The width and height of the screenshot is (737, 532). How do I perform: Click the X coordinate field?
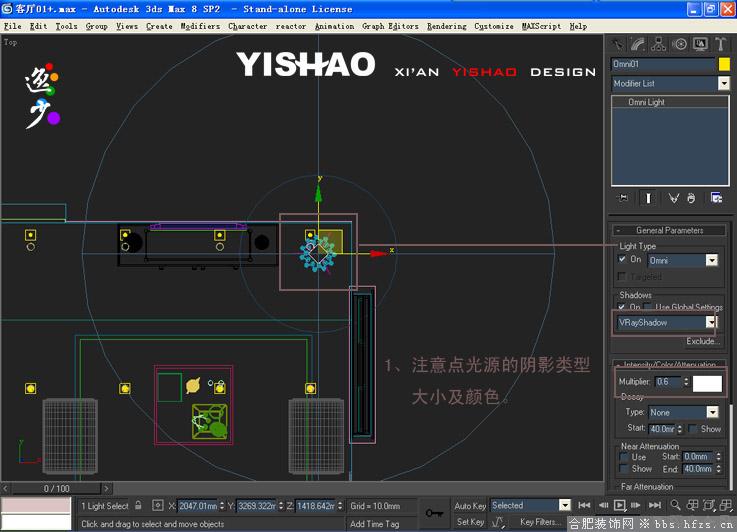click(197, 506)
